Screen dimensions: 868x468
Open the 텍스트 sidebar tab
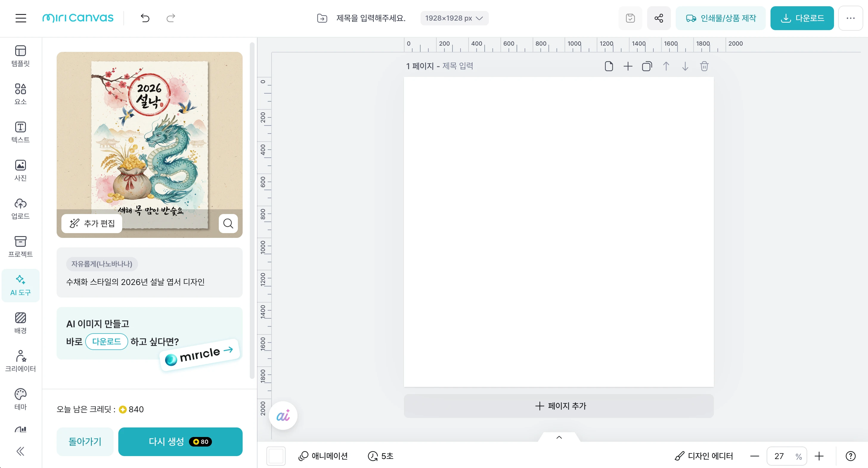point(21,132)
